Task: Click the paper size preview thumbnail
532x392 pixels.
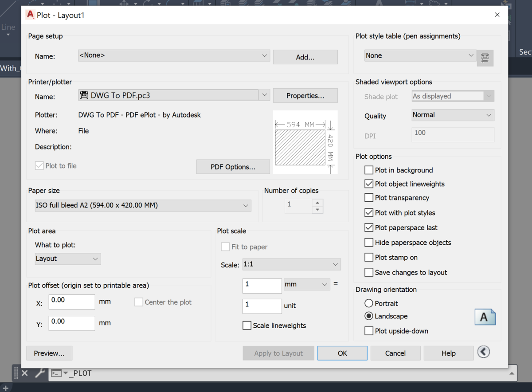Action: tap(305, 142)
